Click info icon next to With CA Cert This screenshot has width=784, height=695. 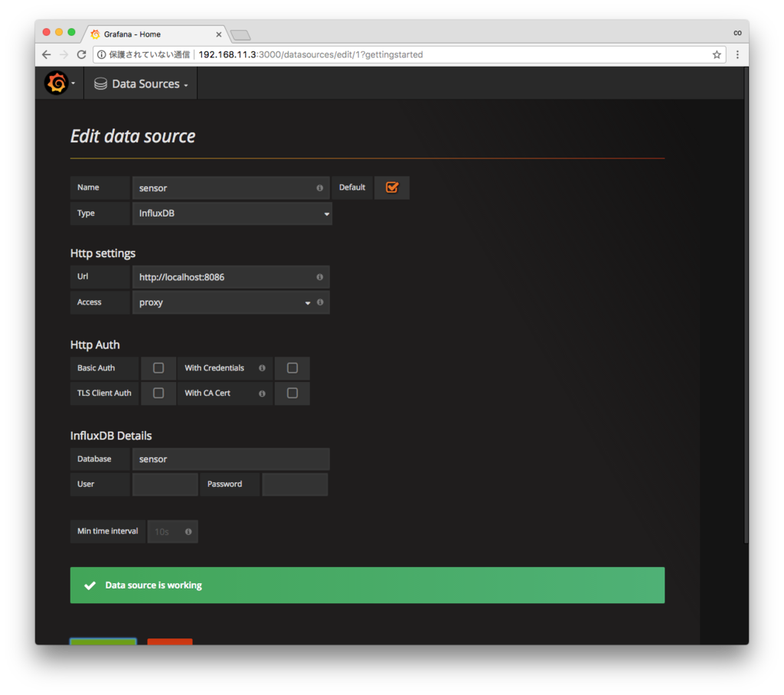click(262, 393)
